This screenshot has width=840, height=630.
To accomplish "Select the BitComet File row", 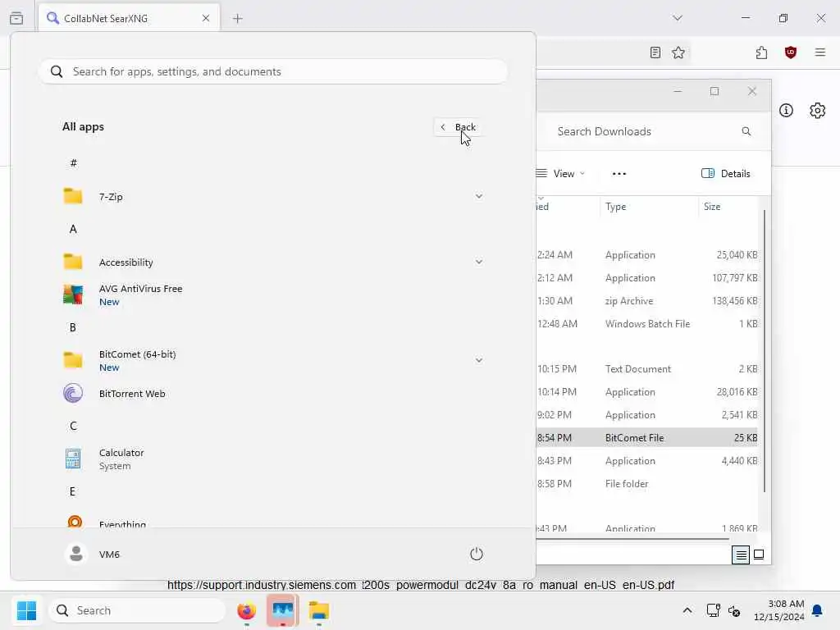I will 647,438.
